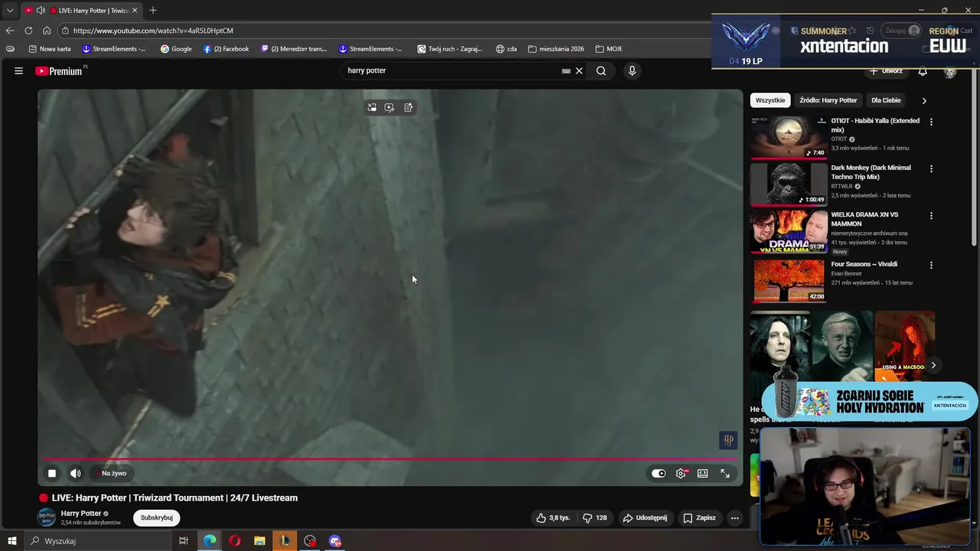Close the LIVE: Harry Potter tab

135,11
